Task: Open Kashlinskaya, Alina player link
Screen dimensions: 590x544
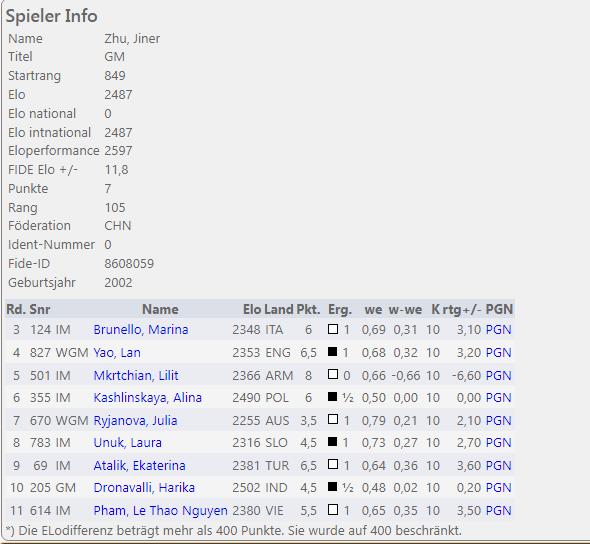Action: click(x=148, y=398)
